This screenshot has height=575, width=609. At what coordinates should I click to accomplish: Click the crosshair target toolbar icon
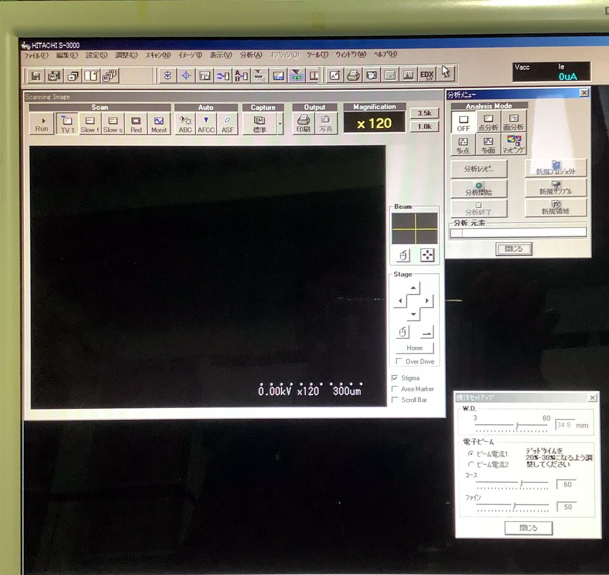pos(186,75)
